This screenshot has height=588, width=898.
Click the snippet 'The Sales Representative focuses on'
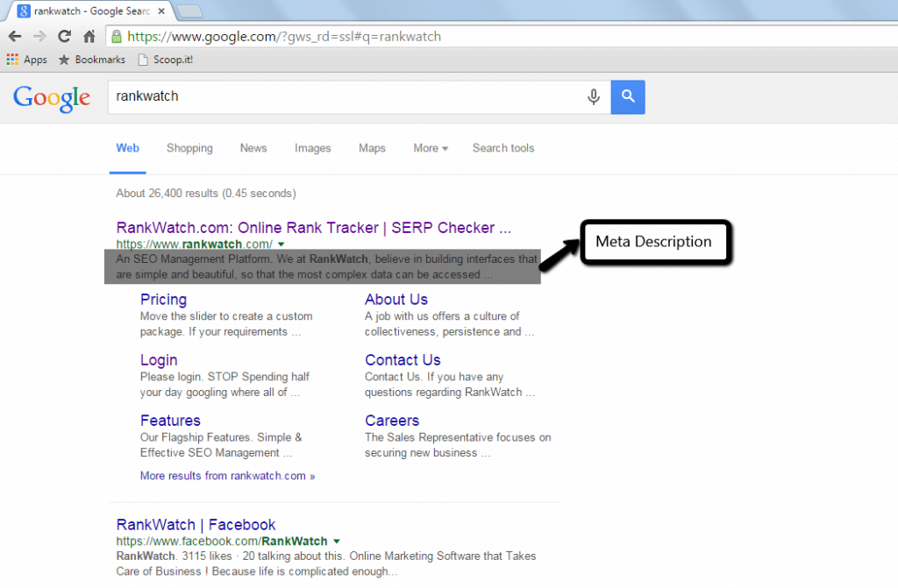pos(458,437)
